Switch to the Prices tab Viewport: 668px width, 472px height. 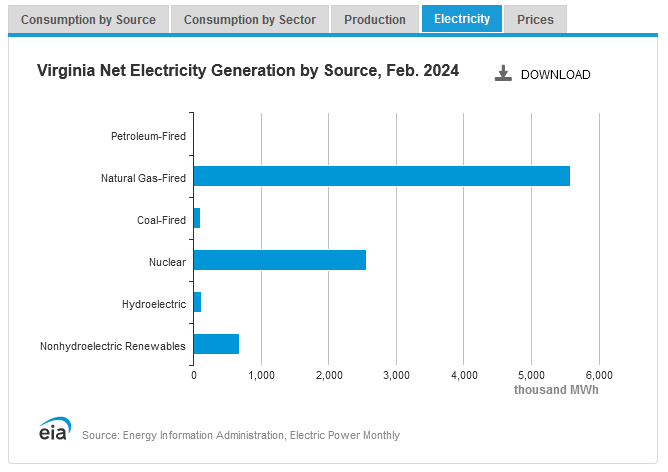pos(535,19)
